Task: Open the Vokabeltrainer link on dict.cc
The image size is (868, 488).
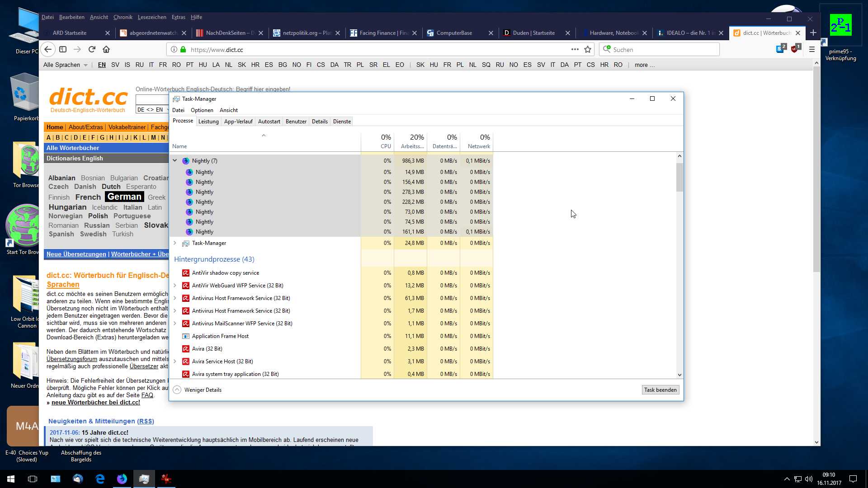Action: [x=127, y=127]
